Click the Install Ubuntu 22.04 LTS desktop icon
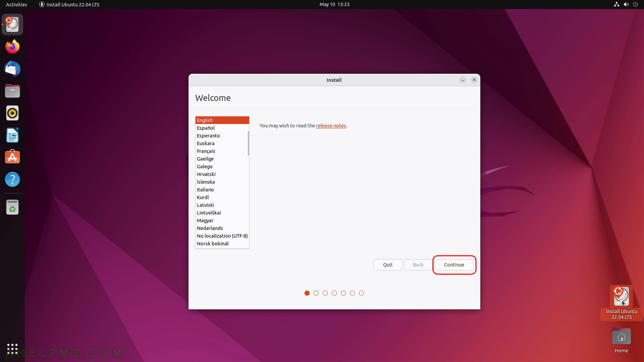 tap(622, 303)
